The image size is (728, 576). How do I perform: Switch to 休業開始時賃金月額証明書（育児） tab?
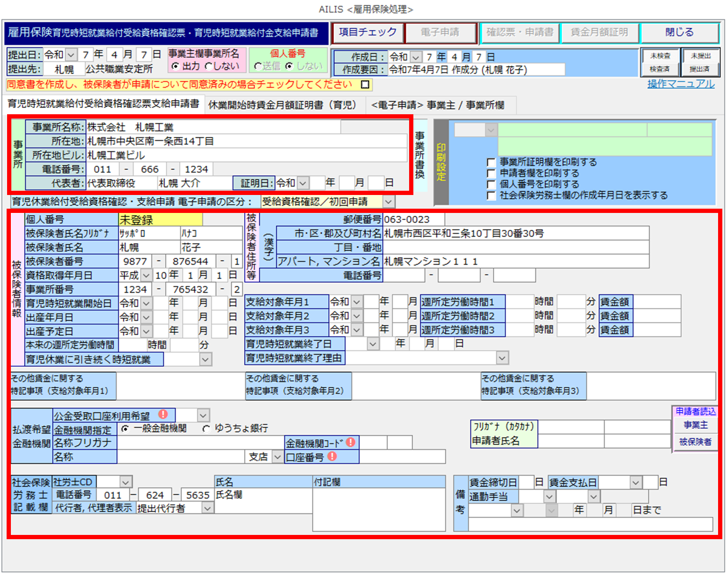282,105
